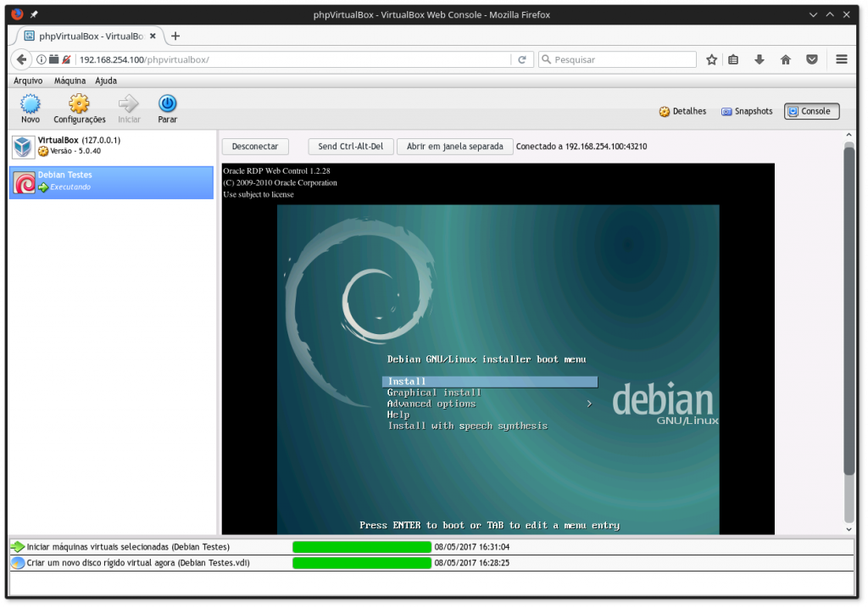Go to Firefox home page icon
This screenshot has height=608, width=868.
click(784, 59)
